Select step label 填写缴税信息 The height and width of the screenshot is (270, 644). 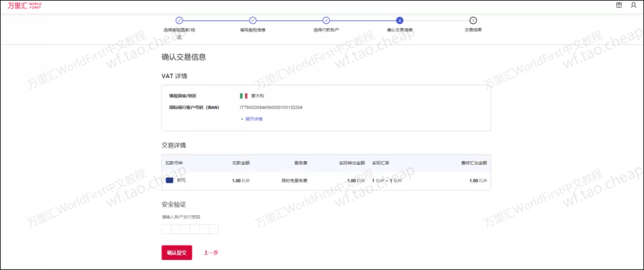253,30
